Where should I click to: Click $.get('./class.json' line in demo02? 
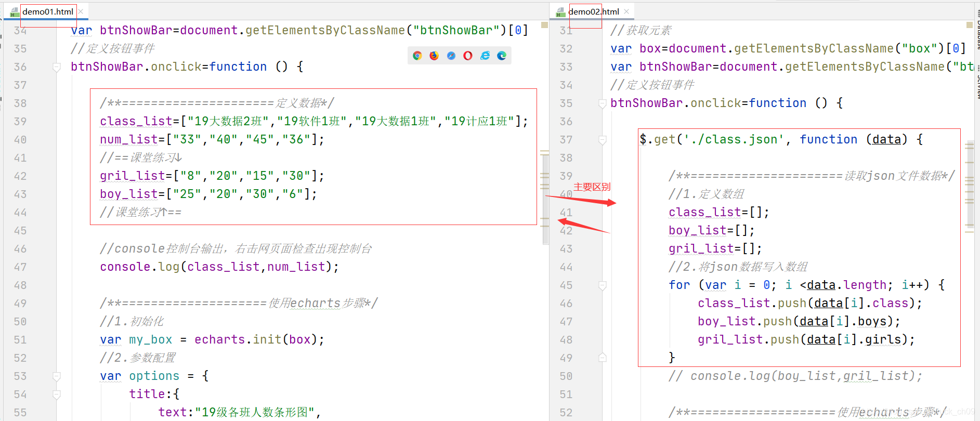(x=781, y=139)
